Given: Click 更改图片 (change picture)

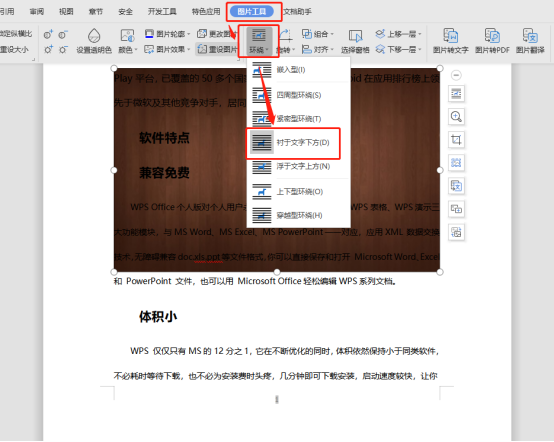Looking at the screenshot, I should pyautogui.click(x=217, y=34).
